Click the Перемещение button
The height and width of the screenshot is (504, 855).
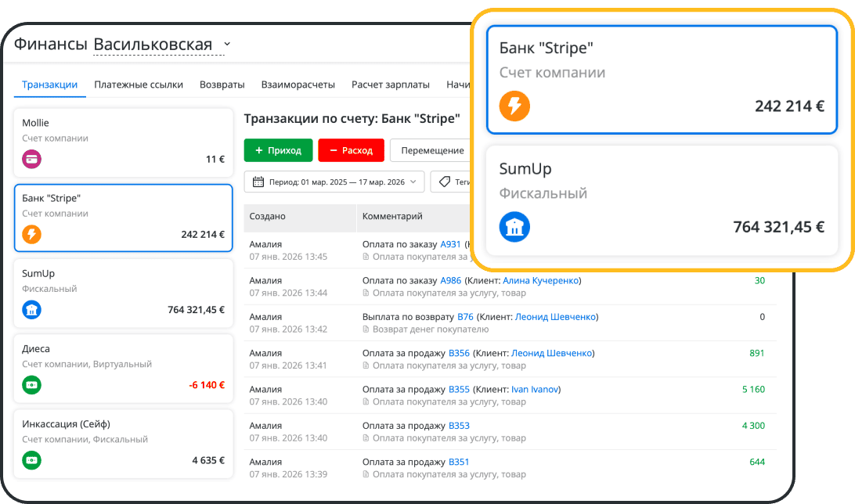[x=432, y=150]
